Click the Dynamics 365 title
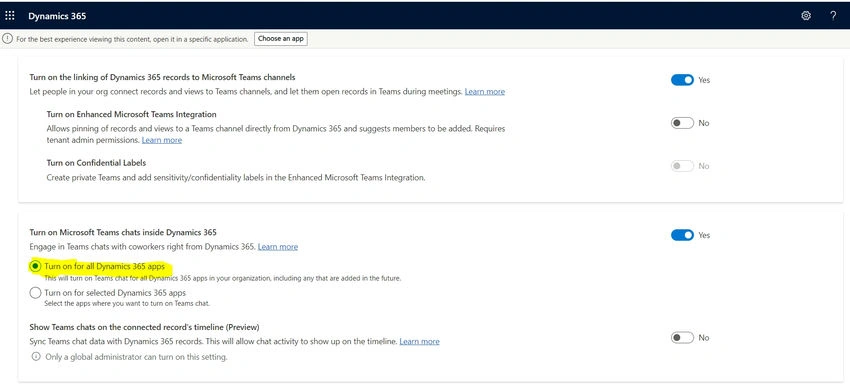850x384 pixels. coord(57,16)
